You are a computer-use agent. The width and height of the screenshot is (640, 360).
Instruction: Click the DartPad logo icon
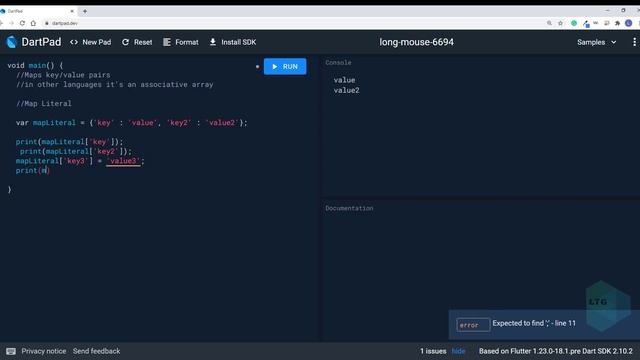tap(12, 42)
